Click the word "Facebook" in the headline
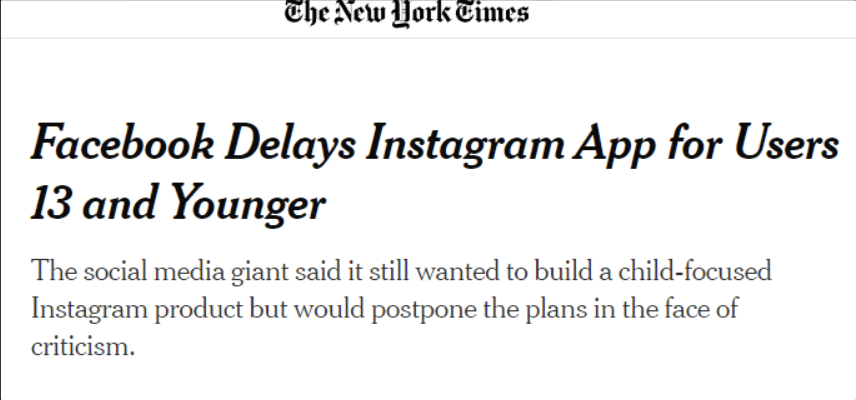Image resolution: width=856 pixels, height=400 pixels. (x=123, y=145)
